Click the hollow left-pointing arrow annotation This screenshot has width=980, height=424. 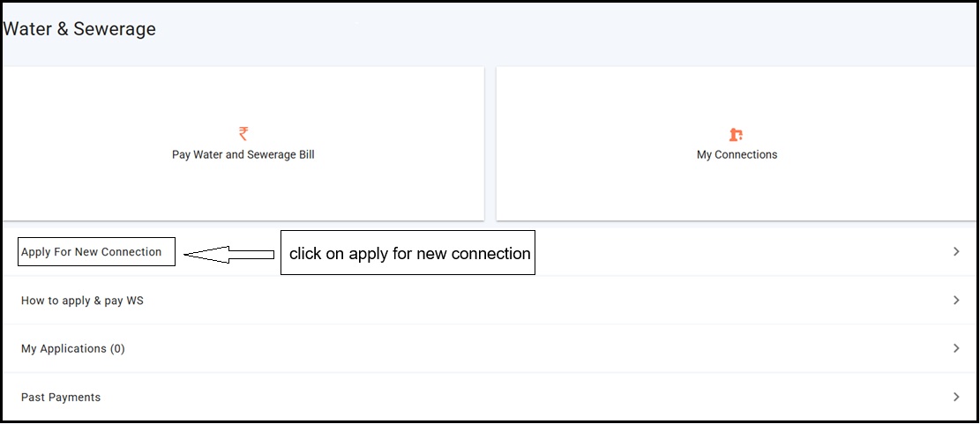click(x=229, y=255)
